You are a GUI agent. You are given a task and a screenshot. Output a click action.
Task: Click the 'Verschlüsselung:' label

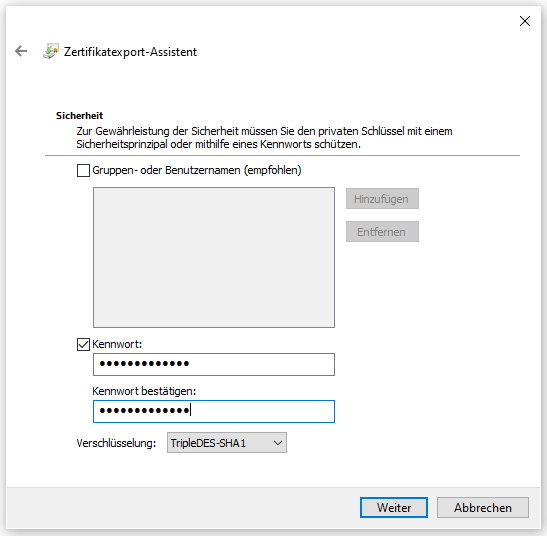pos(116,443)
